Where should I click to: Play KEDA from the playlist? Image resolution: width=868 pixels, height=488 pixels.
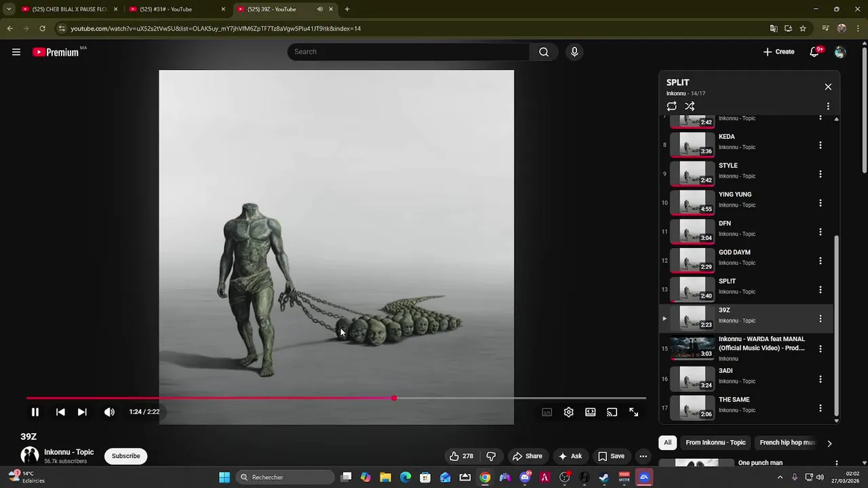[x=746, y=144]
